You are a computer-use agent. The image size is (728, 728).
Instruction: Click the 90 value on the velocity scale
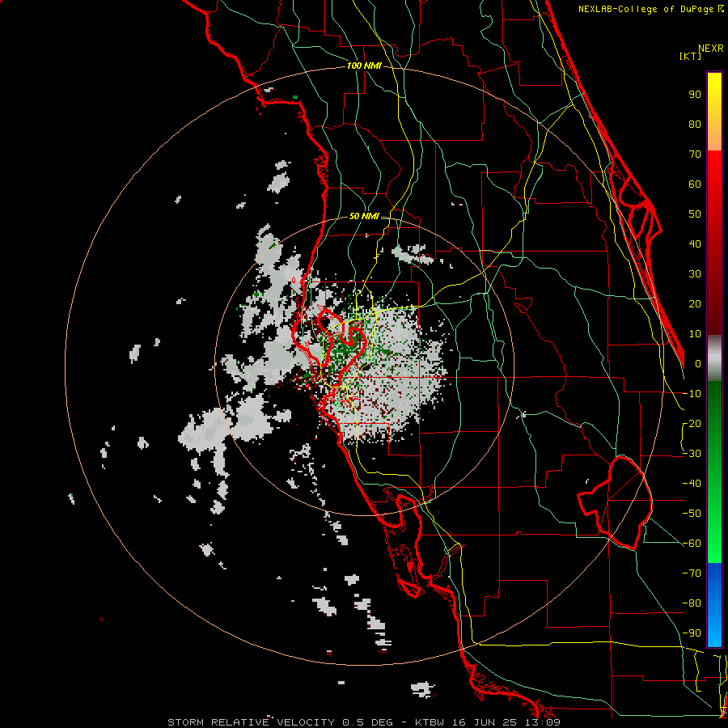[695, 95]
